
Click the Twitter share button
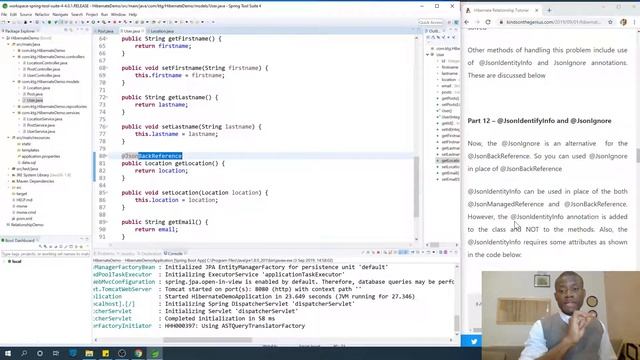pos(473,341)
